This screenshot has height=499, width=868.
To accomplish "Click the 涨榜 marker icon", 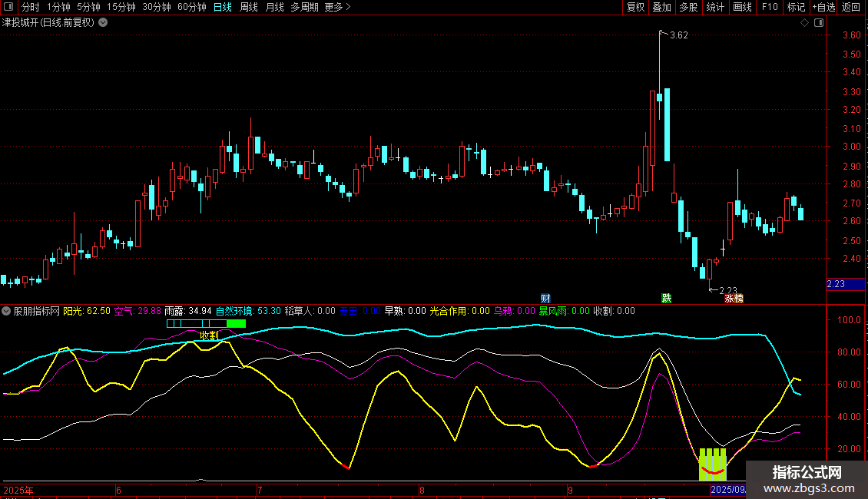I will pos(734,298).
